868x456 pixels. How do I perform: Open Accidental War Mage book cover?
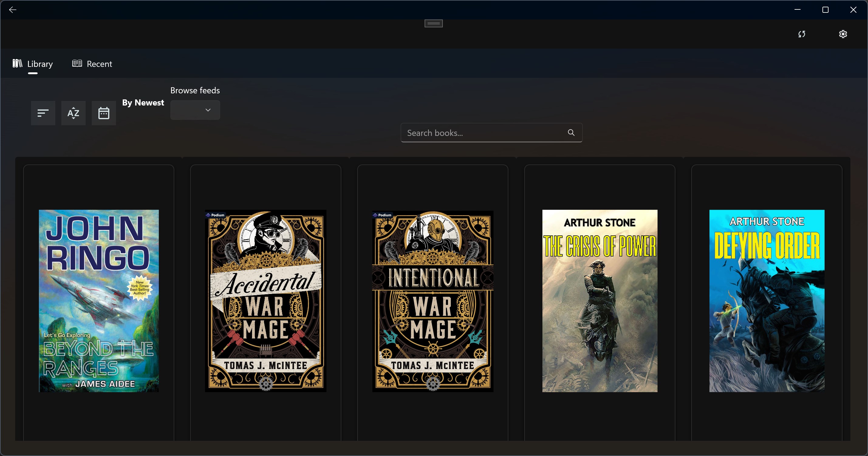265,301
